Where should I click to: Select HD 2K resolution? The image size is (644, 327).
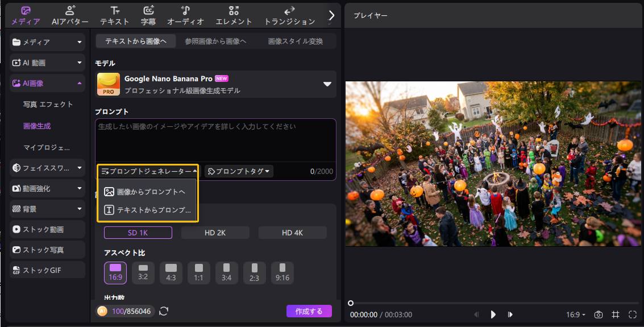tap(215, 233)
